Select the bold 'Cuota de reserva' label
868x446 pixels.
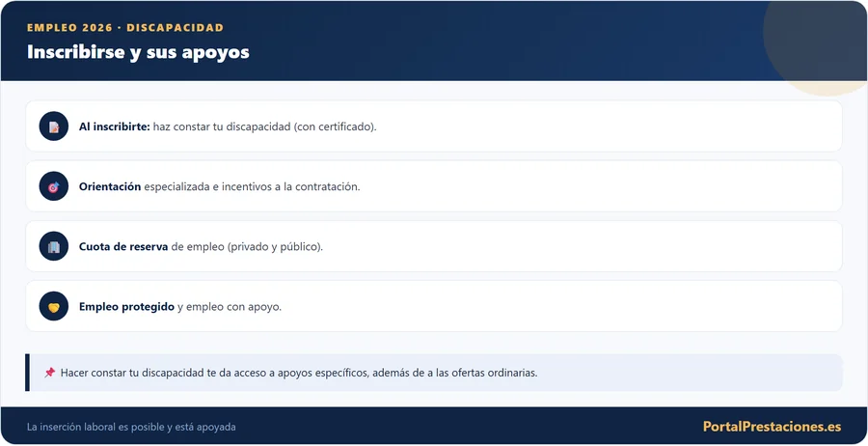click(x=123, y=246)
